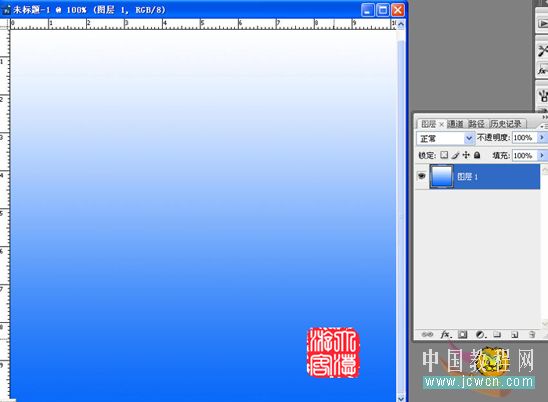Open the 不透明度 opacity slider arrow
The width and height of the screenshot is (548, 402).
(542, 137)
